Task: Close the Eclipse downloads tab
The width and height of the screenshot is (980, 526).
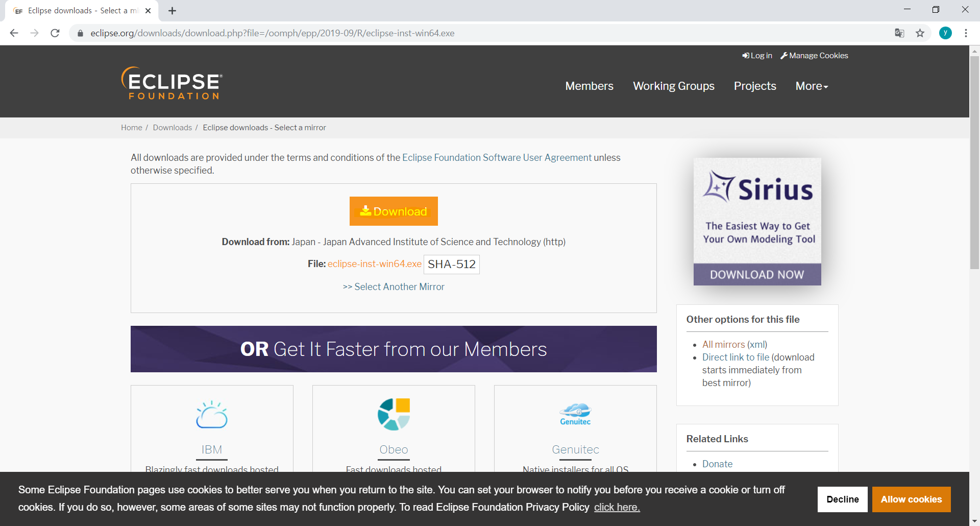Action: (148, 11)
